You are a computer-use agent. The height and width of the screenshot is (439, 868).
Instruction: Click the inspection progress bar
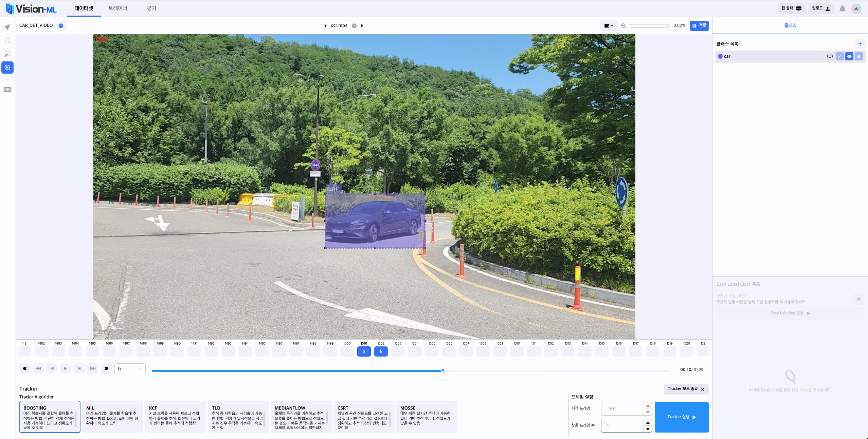(649, 26)
